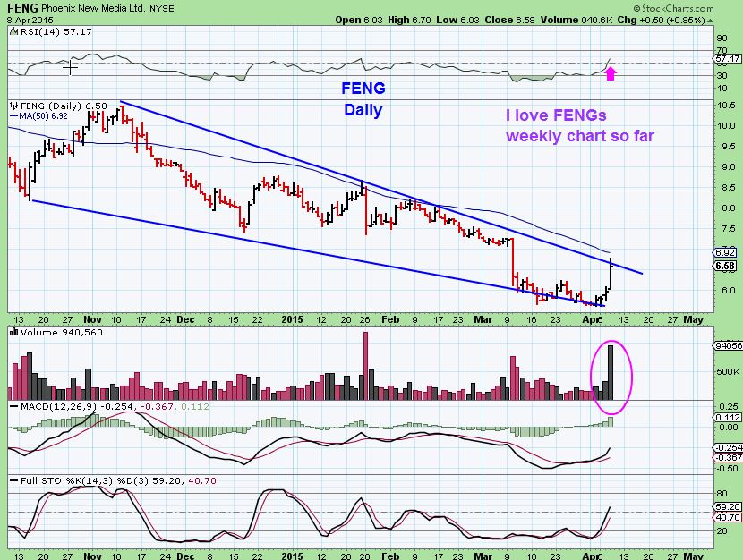Screen dimensions: 743x560
Task: Click the 57.17 RSI value tag on right axis
Action: tap(728, 59)
